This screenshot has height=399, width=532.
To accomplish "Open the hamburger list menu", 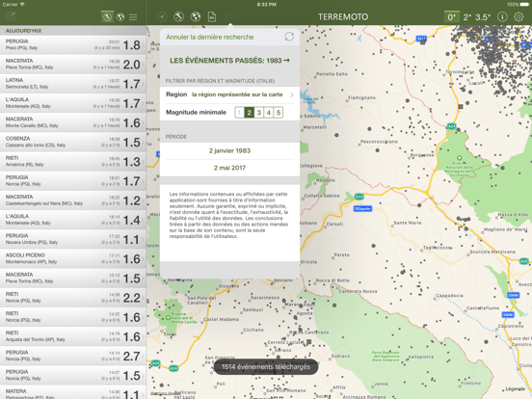I will click(x=133, y=17).
